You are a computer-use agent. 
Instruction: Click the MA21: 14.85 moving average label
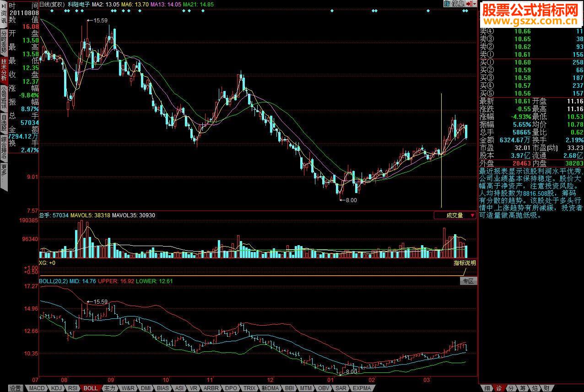point(198,4)
